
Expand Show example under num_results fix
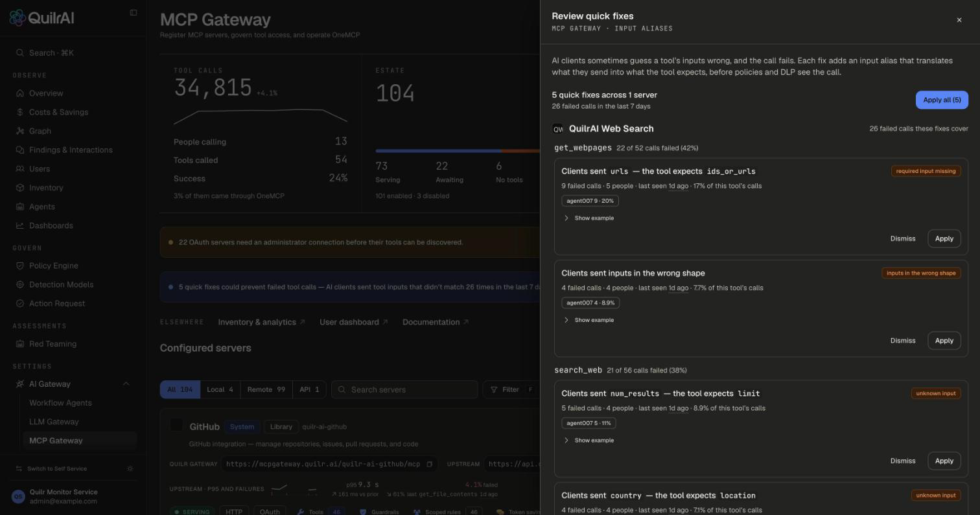(x=589, y=441)
